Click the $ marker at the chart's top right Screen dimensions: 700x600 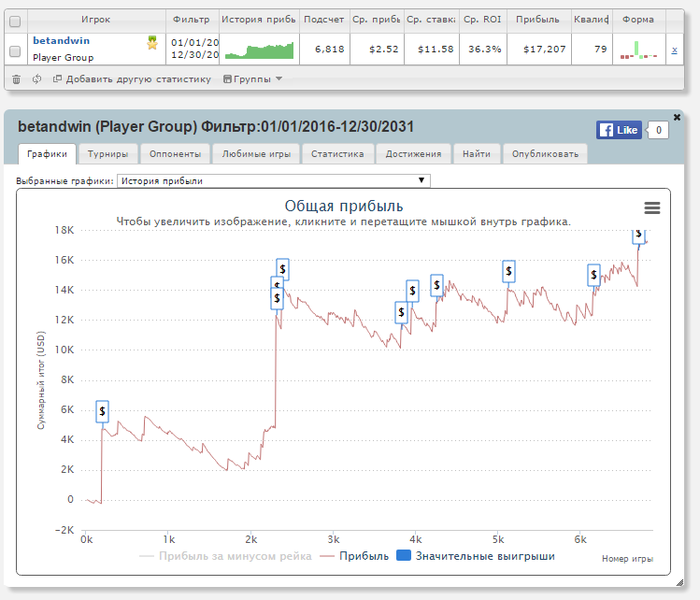pyautogui.click(x=638, y=236)
